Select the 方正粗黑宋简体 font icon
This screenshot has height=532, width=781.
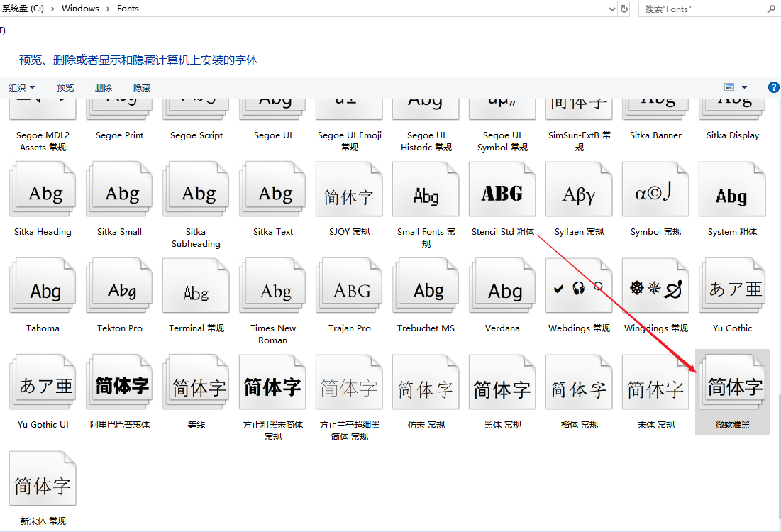pyautogui.click(x=273, y=382)
